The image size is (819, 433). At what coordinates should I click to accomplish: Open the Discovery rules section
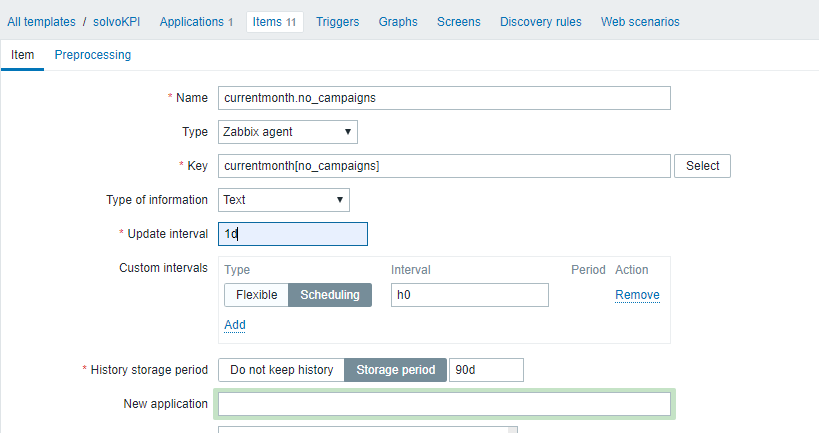pos(540,21)
